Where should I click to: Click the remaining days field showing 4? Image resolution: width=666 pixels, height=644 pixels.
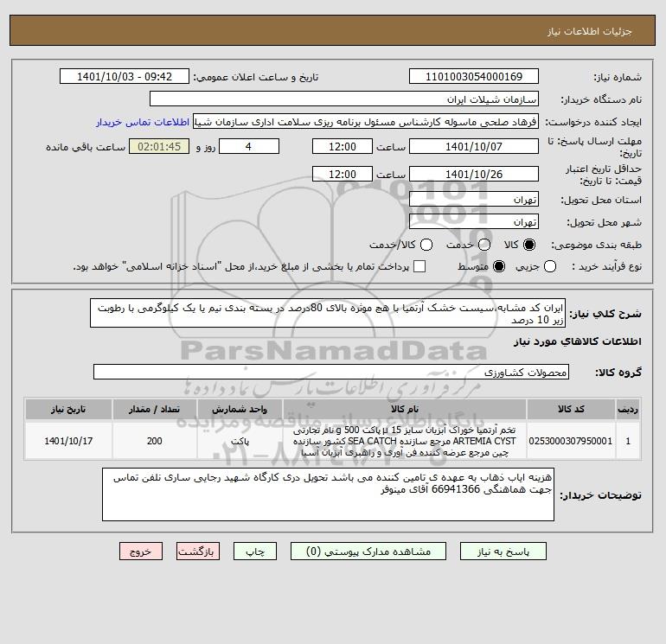(249, 146)
